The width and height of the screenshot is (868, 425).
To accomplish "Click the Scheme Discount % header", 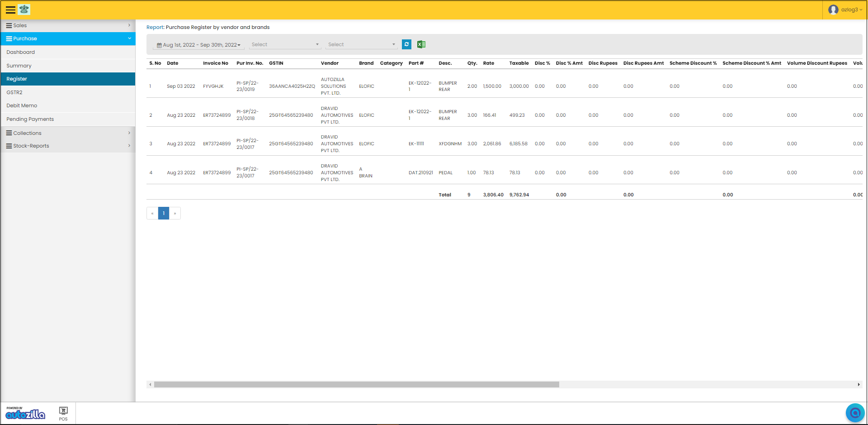I will [693, 63].
